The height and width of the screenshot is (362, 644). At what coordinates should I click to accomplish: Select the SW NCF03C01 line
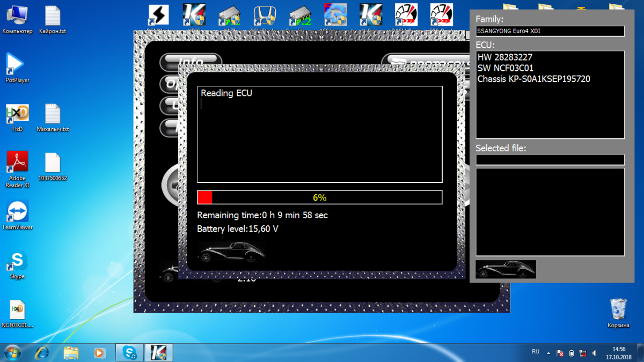(506, 68)
